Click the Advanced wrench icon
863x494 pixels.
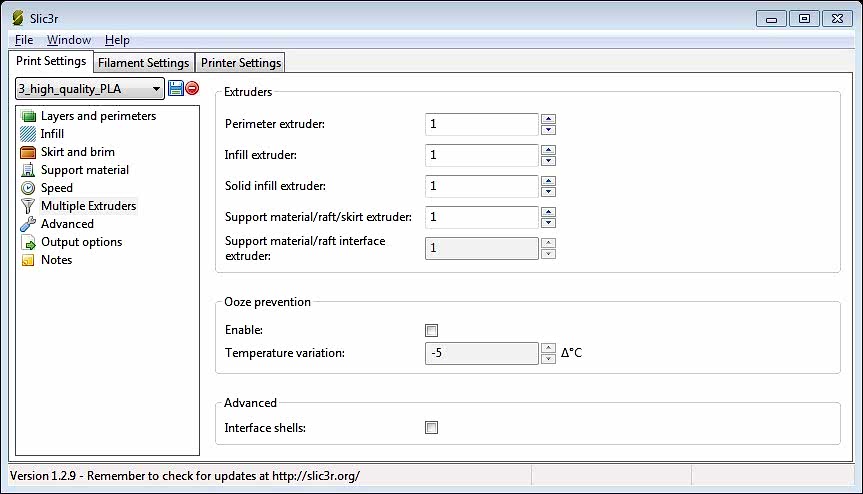coord(28,224)
